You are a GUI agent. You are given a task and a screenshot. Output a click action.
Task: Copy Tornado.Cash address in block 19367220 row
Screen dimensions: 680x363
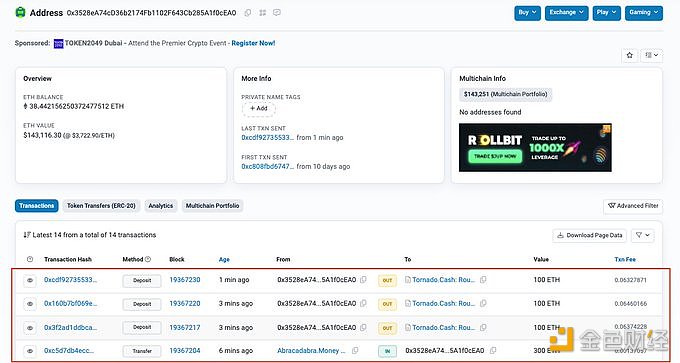click(x=483, y=303)
